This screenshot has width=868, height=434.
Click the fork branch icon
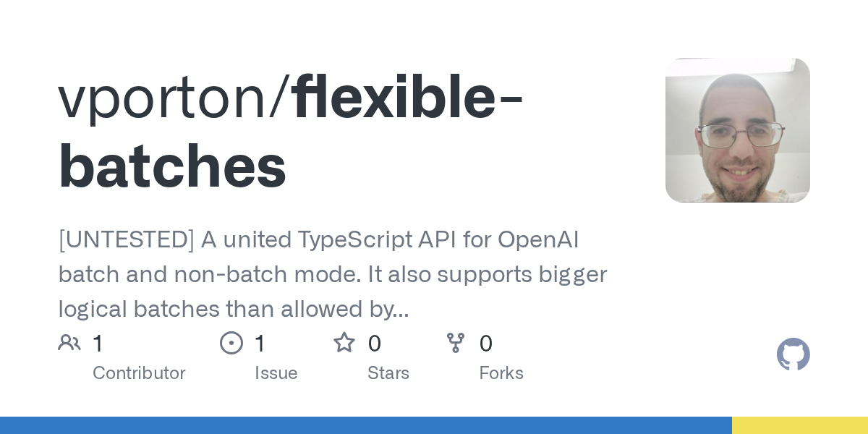coord(456,343)
